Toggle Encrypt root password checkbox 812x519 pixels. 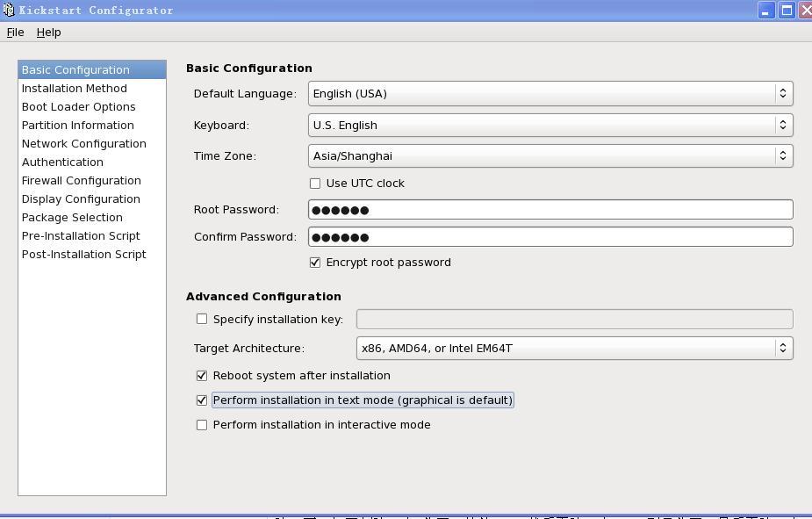315,263
